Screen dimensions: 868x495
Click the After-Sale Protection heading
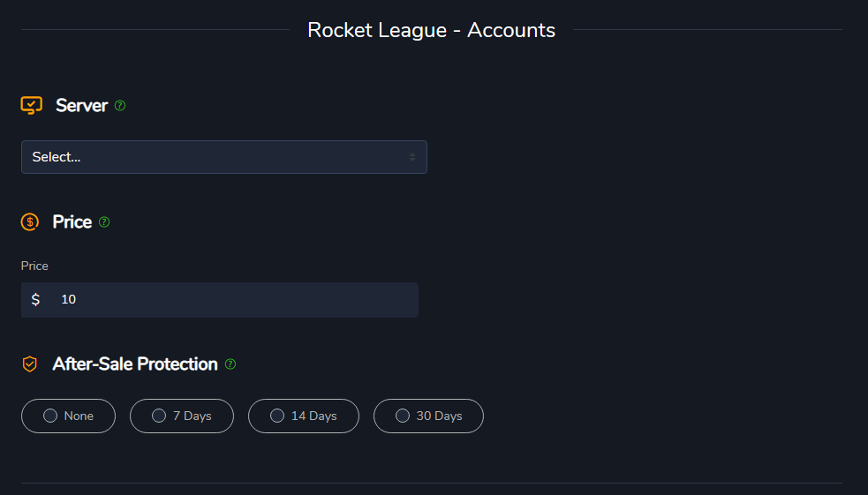[x=135, y=364]
